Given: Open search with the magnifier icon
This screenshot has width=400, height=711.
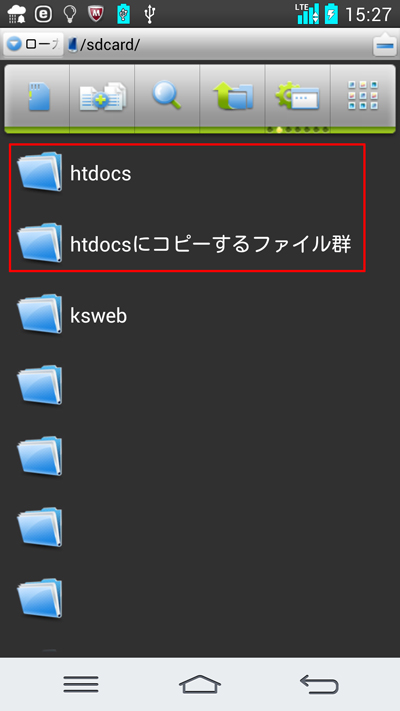Looking at the screenshot, I should [x=167, y=96].
